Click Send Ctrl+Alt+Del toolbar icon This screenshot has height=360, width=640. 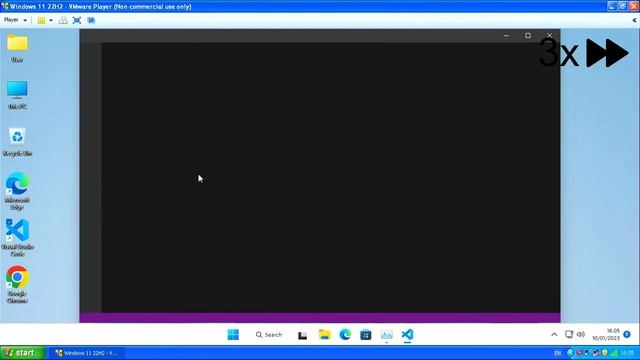[x=63, y=20]
